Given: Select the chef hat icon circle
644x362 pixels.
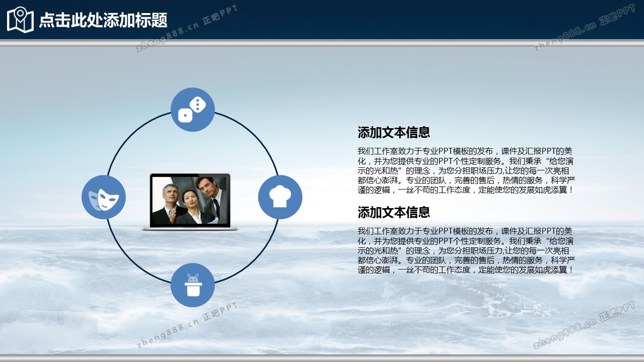Looking at the screenshot, I should click(x=280, y=197).
